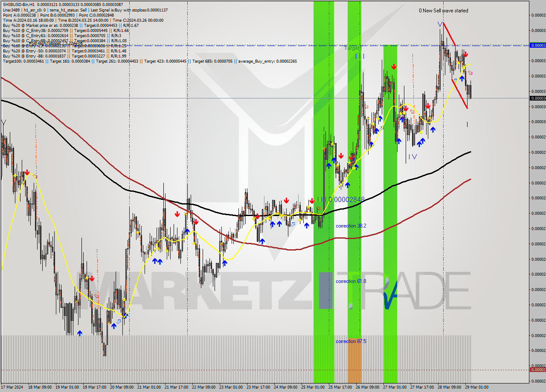Select the '20 Mar 09:00' time label
Screen dimensions: 546x392
coord(122,387)
